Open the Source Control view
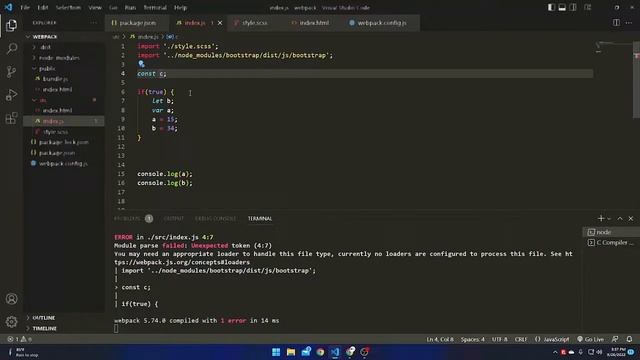 pyautogui.click(x=11, y=72)
